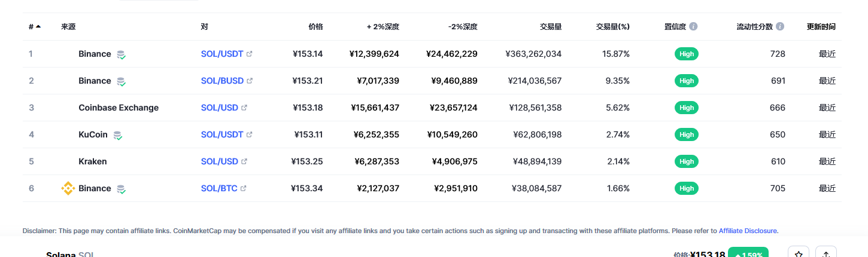Image resolution: width=868 pixels, height=257 pixels.
Task: Click the share upload icon beside star
Action: point(826,253)
